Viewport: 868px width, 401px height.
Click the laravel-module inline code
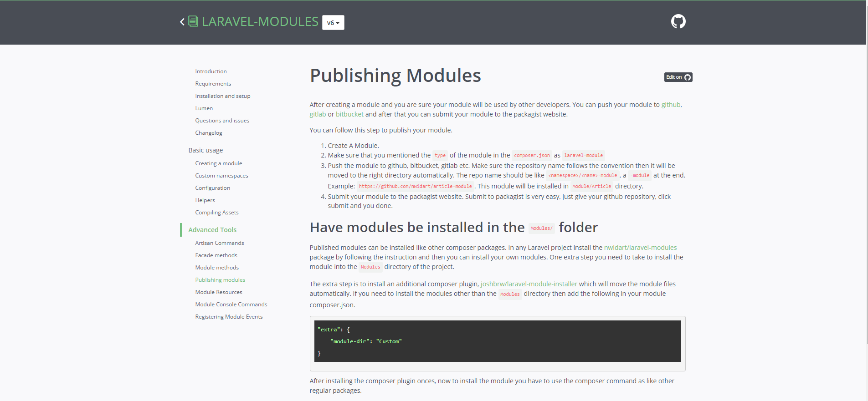pyautogui.click(x=583, y=156)
